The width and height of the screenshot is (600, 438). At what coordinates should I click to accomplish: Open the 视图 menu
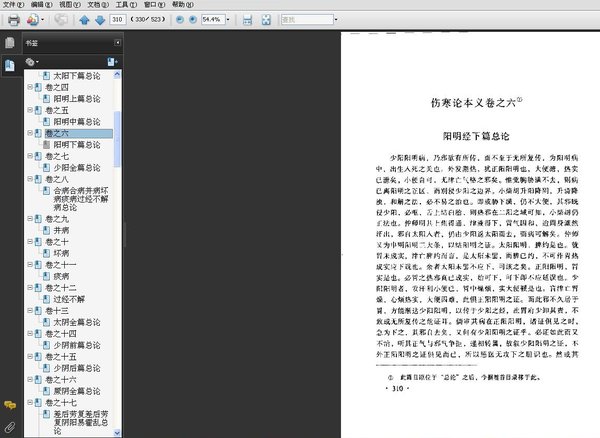point(70,5)
